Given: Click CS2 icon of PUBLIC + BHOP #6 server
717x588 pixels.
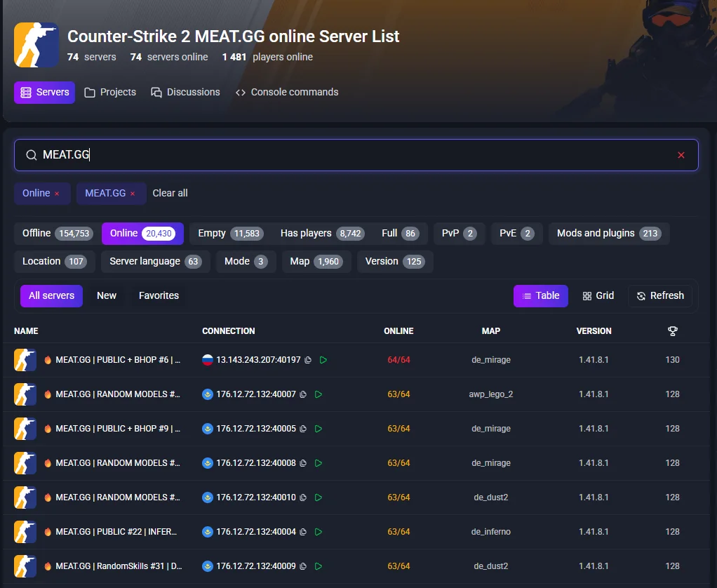Looking at the screenshot, I should pos(25,360).
